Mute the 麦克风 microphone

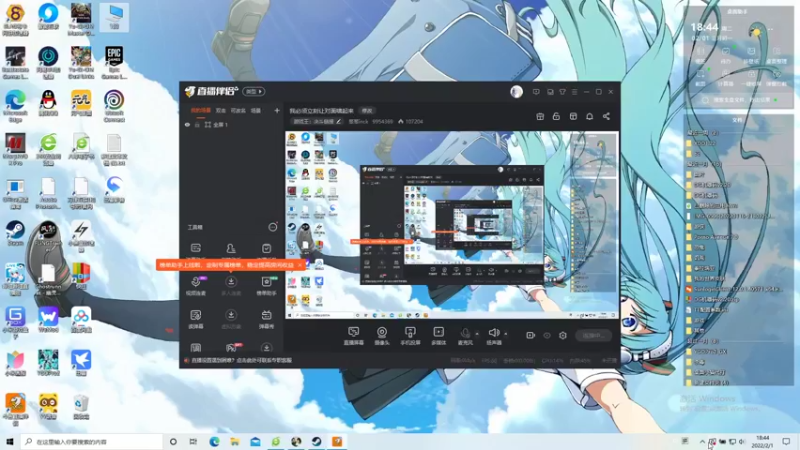(x=465, y=336)
